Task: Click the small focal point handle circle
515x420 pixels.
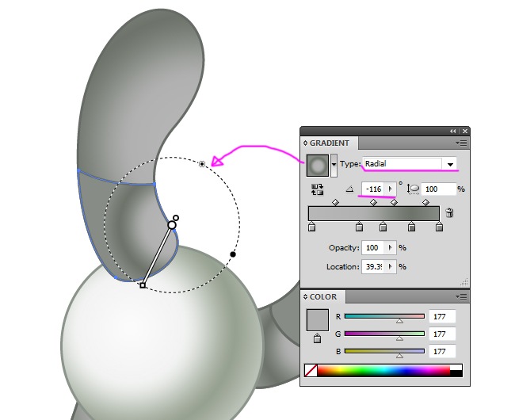Action: click(x=176, y=218)
